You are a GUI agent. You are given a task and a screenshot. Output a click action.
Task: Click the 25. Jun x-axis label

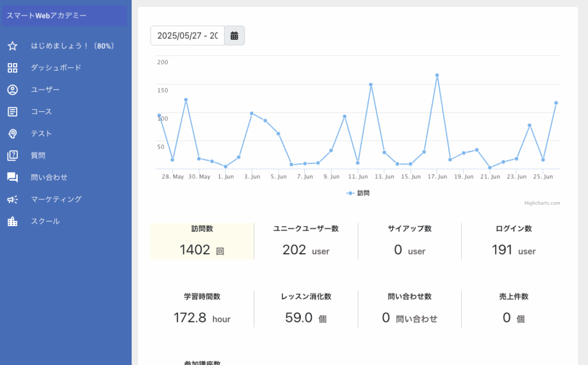[543, 177]
